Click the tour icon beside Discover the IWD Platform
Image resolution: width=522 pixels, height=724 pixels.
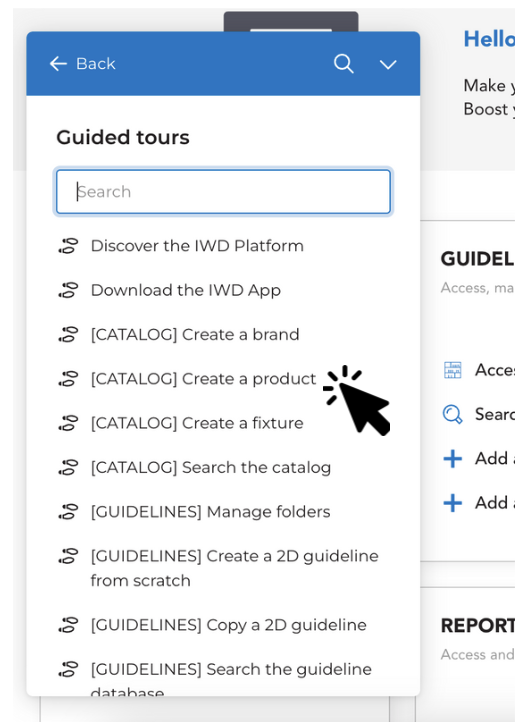click(x=68, y=246)
